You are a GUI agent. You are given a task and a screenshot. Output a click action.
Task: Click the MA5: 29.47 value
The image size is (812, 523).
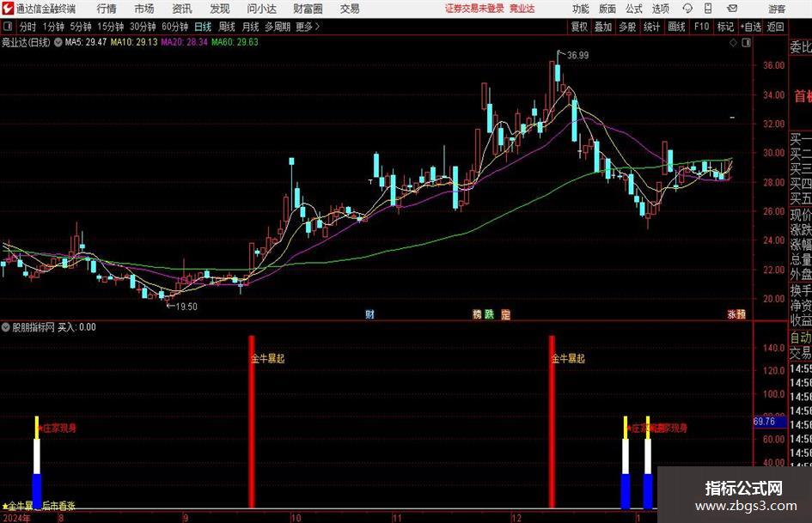[85, 42]
